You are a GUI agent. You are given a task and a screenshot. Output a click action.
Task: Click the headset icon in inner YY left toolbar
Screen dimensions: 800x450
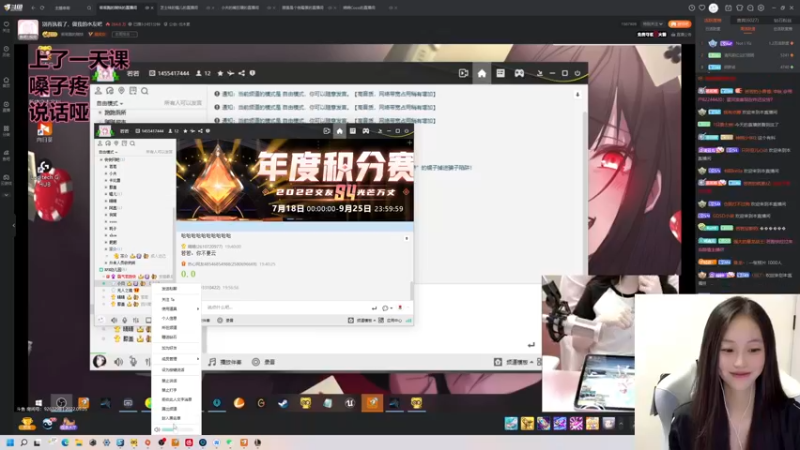point(108,143)
